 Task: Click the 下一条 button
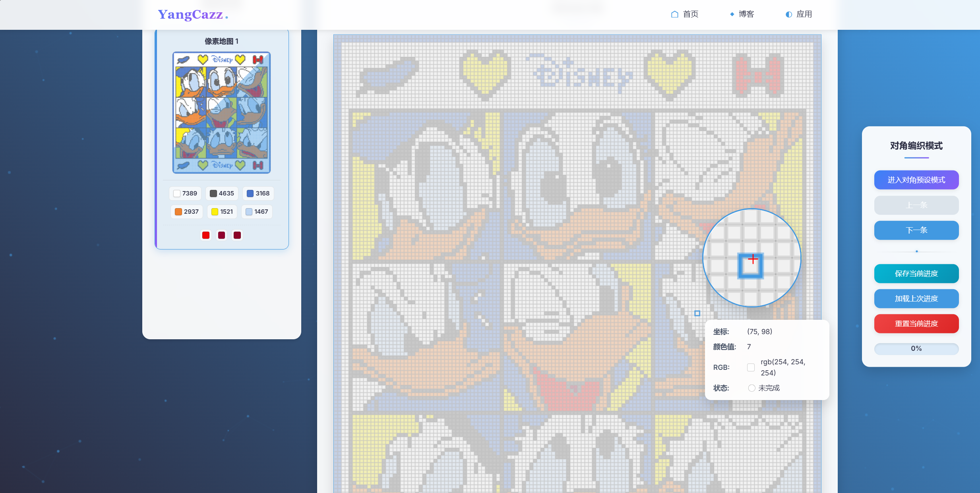pos(916,230)
